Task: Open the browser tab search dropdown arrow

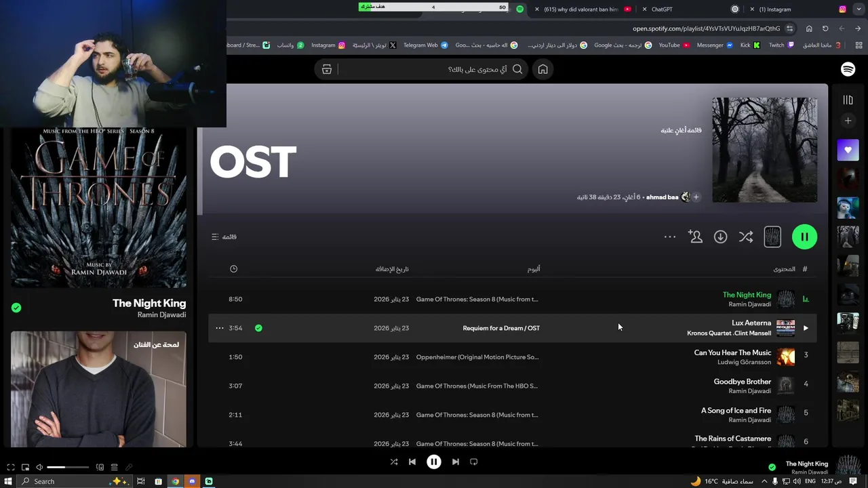Action: tap(858, 9)
